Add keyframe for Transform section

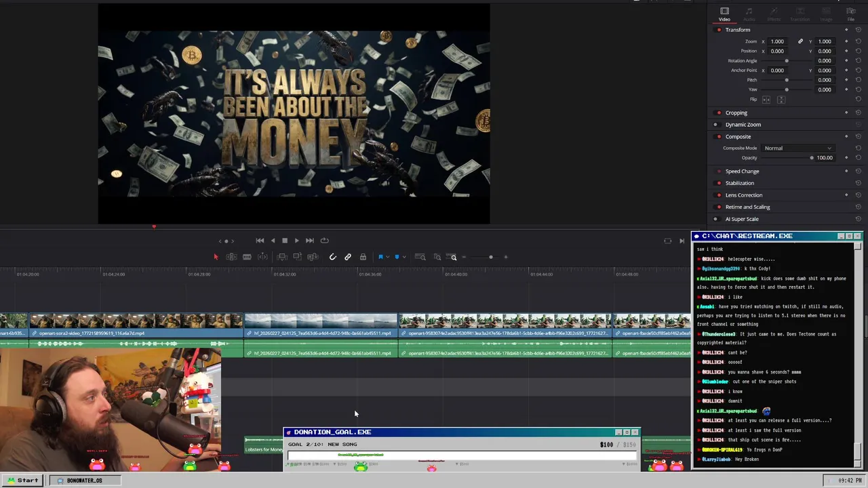click(x=846, y=30)
